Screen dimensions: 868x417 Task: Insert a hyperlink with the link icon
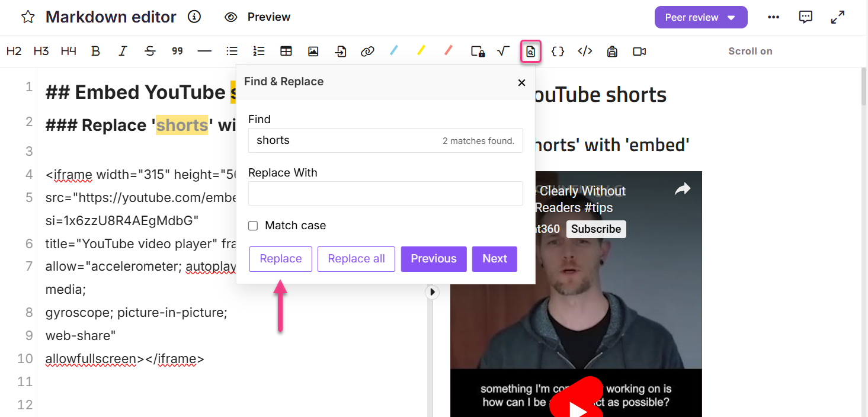tap(367, 51)
